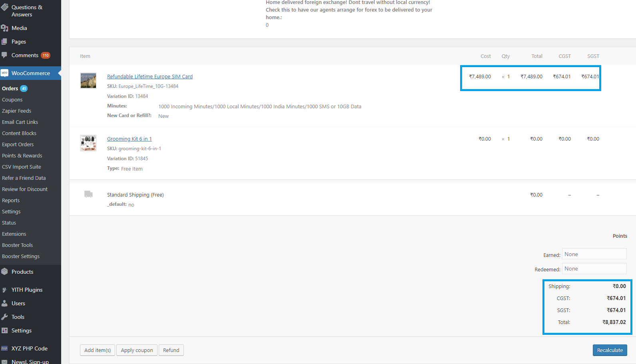The image size is (636, 364).
Task: Open WooCommerce Reports submenu
Action: (x=11, y=201)
